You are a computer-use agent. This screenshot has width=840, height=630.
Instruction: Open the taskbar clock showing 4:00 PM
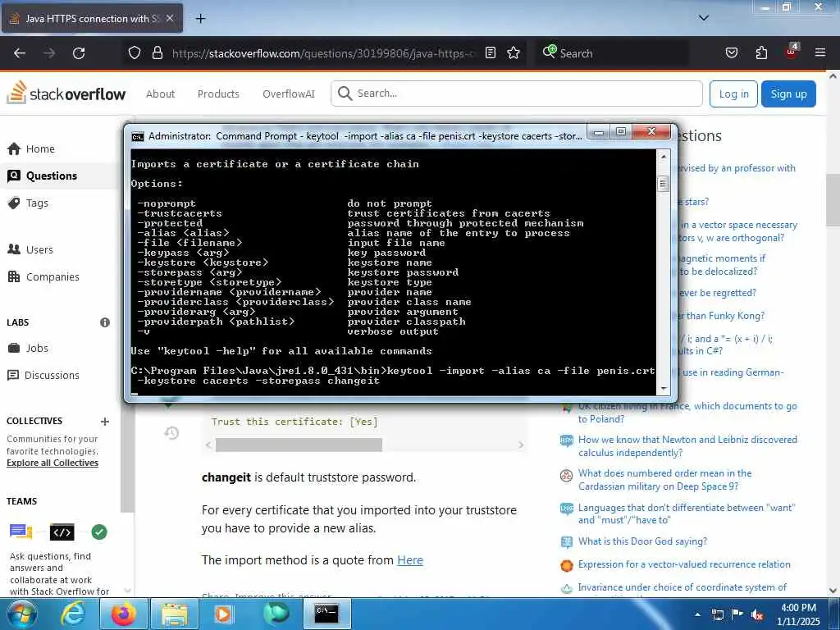click(x=798, y=614)
